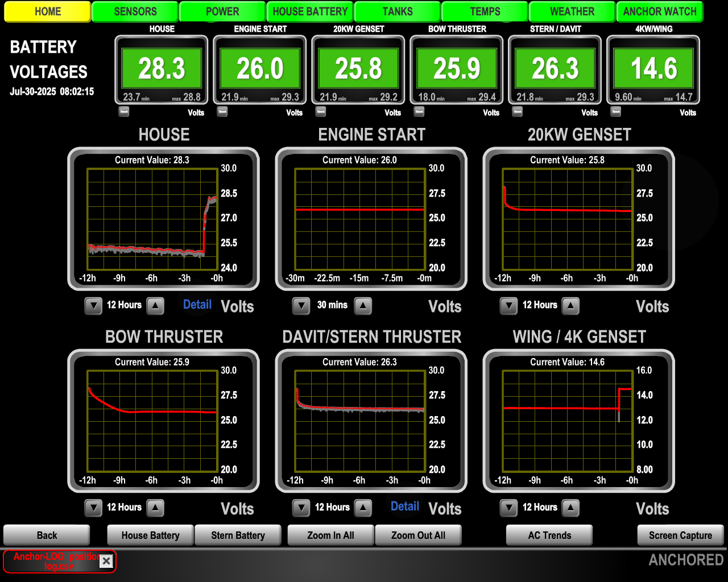The height and width of the screenshot is (582, 728).
Task: Reset min/max for the BOW THRUSTER gauge
Action: (419, 111)
